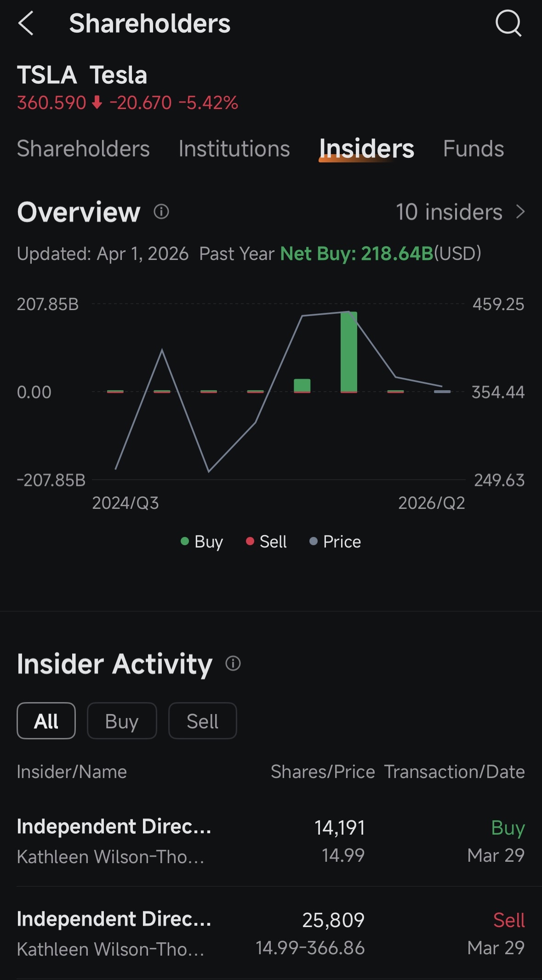Select the All activity filter
Image resolution: width=542 pixels, height=980 pixels.
46,721
